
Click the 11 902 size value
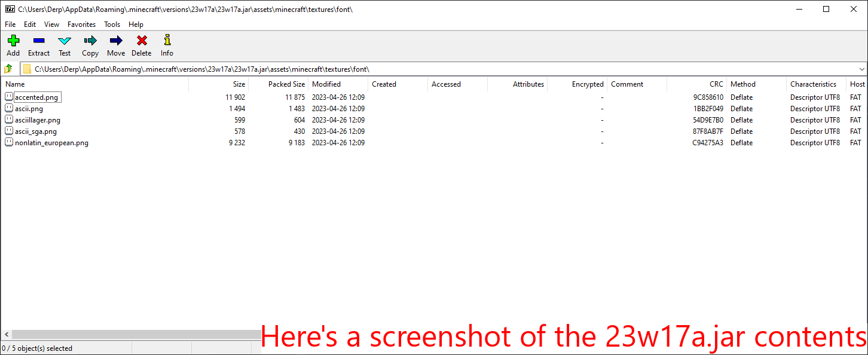235,97
